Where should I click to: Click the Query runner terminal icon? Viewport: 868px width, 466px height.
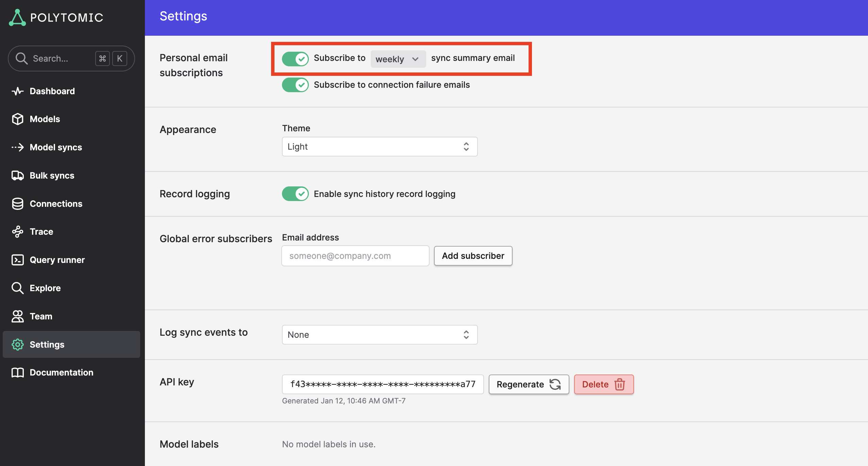pos(17,260)
